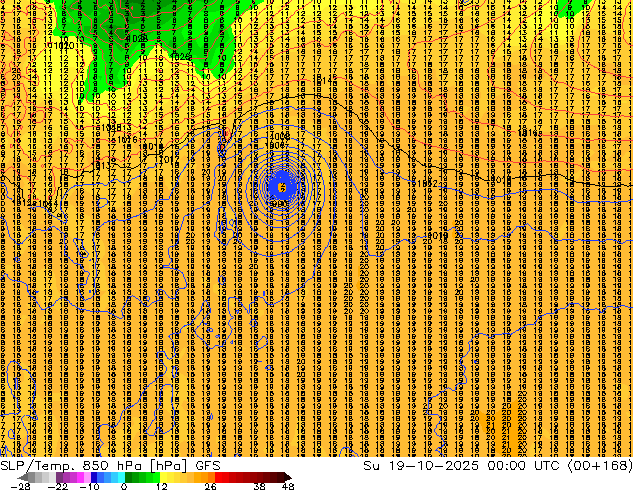Pick the yellow swatch after 12 in the legend
This screenshot has width=634, height=490.
click(163, 477)
